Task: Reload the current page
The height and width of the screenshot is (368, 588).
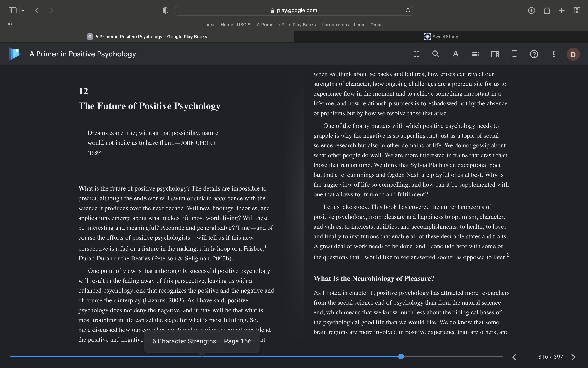Action: pos(408,10)
